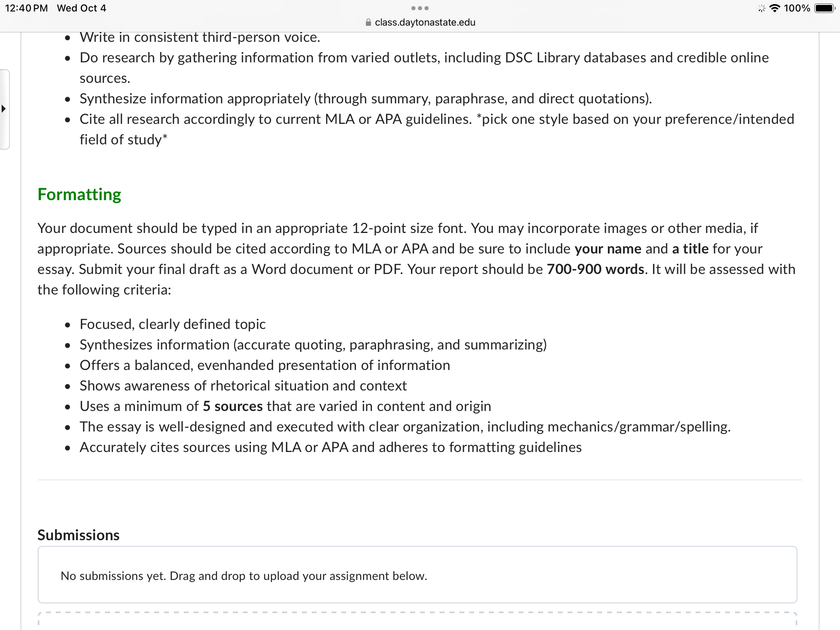Tap the 12:40 PM clock
This screenshot has height=630, width=840.
pyautogui.click(x=26, y=8)
